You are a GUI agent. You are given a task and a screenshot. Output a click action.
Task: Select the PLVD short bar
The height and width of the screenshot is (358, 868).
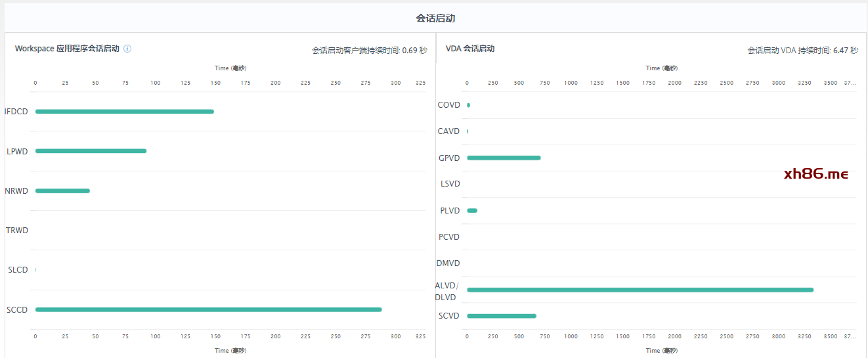pos(472,211)
